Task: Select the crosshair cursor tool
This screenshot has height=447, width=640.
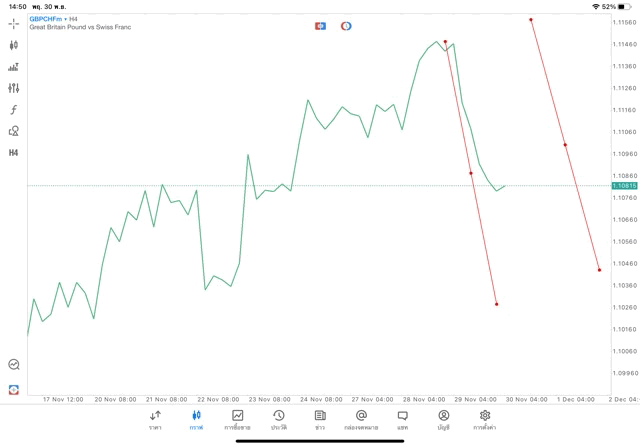Action: [x=14, y=23]
